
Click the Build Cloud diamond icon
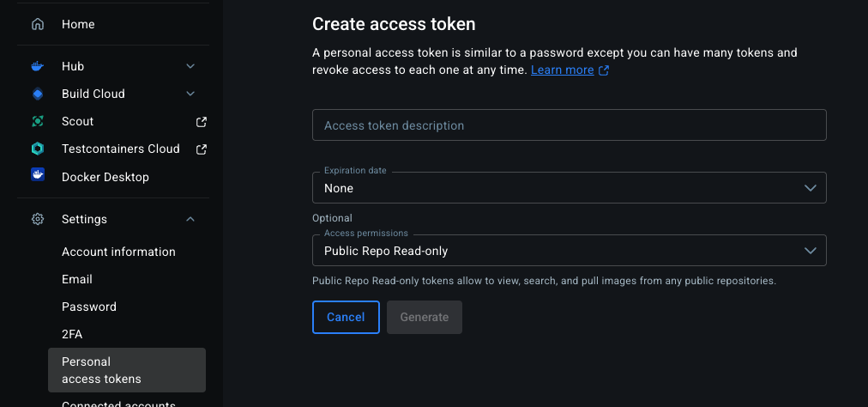38,94
